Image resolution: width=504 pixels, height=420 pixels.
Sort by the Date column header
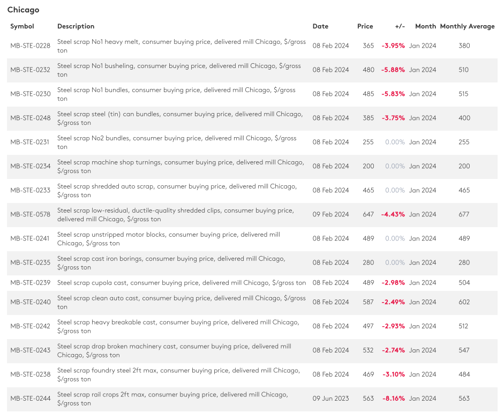click(x=320, y=26)
